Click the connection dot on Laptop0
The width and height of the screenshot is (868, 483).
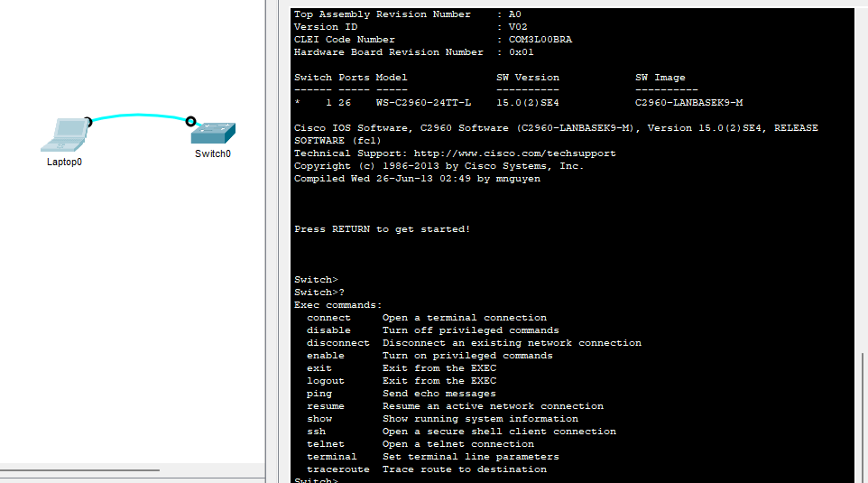tap(88, 121)
